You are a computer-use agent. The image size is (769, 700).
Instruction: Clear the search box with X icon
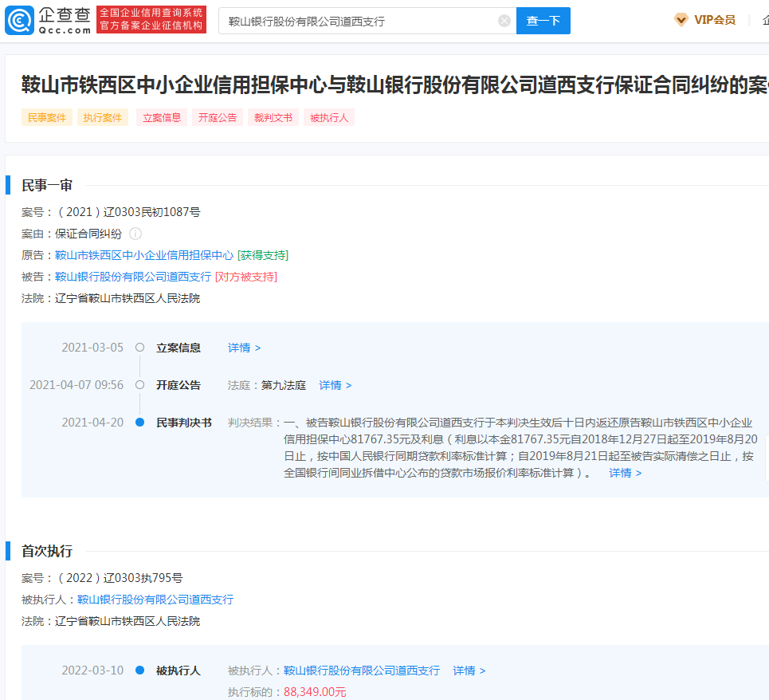point(504,21)
